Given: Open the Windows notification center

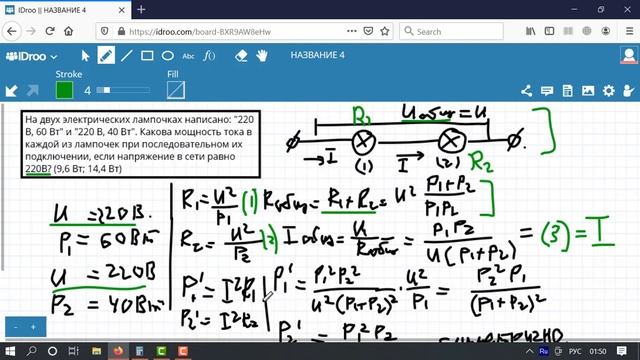Looking at the screenshot, I should tap(622, 351).
